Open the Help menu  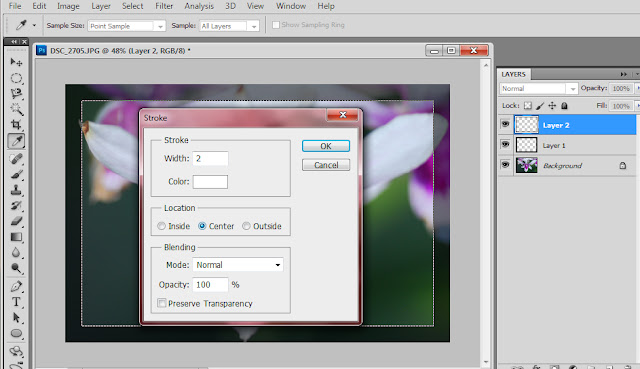pos(326,6)
